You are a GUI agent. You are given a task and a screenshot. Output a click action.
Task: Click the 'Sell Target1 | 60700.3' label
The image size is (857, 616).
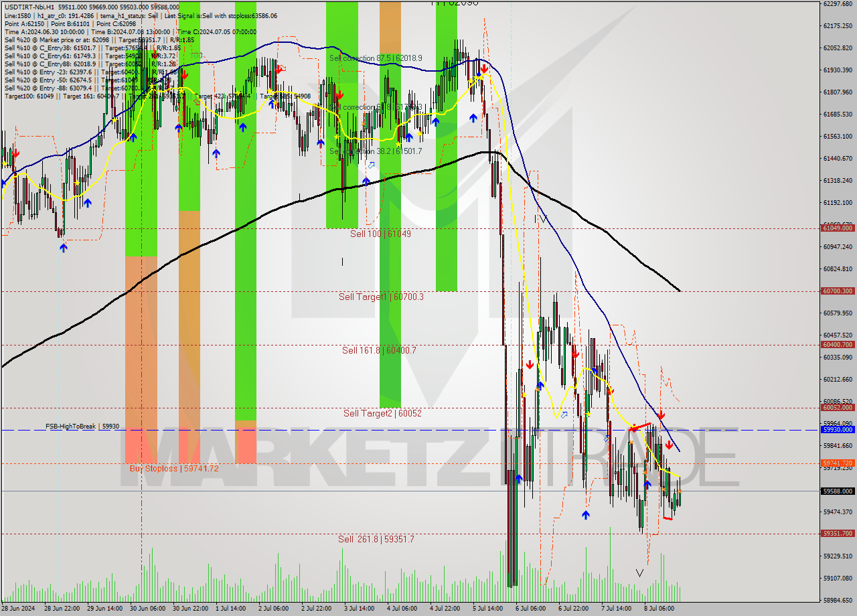point(381,297)
